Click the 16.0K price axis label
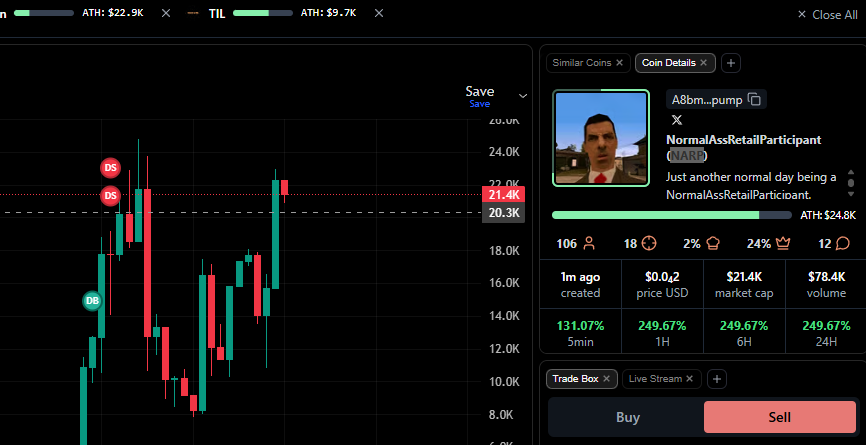This screenshot has width=866, height=445. click(504, 283)
